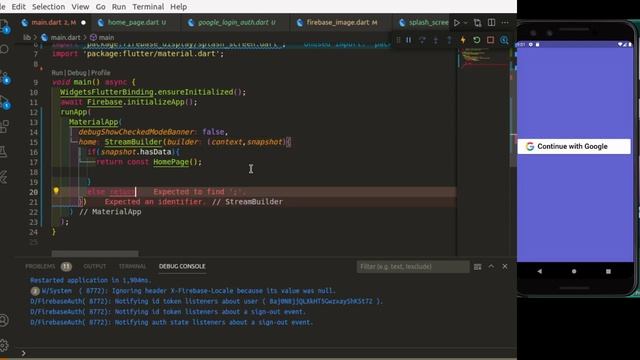
Task: Select the TERMINAL panel tab
Action: click(132, 267)
